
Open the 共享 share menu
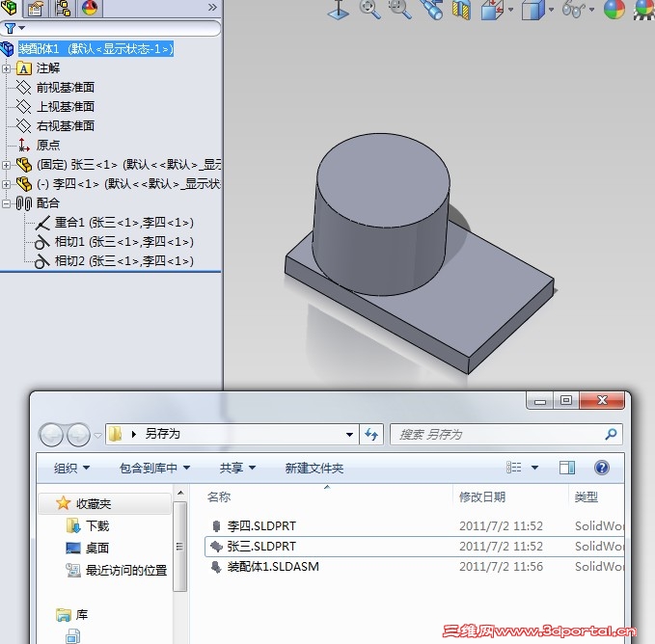tap(237, 468)
